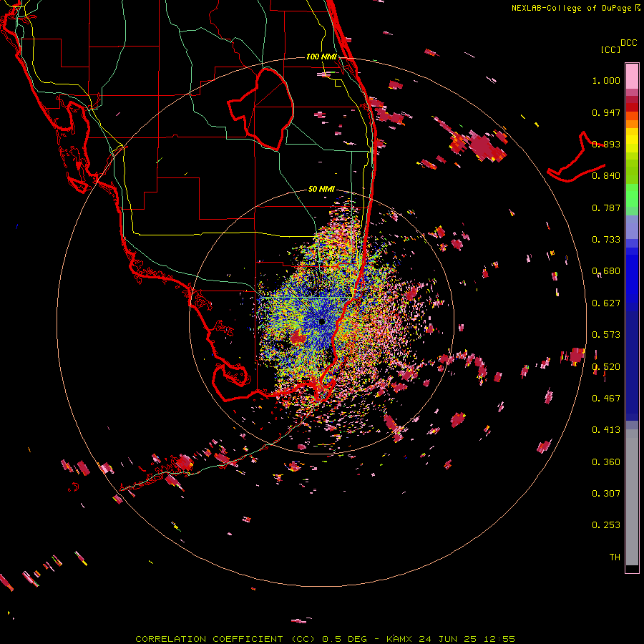Click the 12:55 timestamp in caption
The height and width of the screenshot is (644, 644).
coord(499,639)
